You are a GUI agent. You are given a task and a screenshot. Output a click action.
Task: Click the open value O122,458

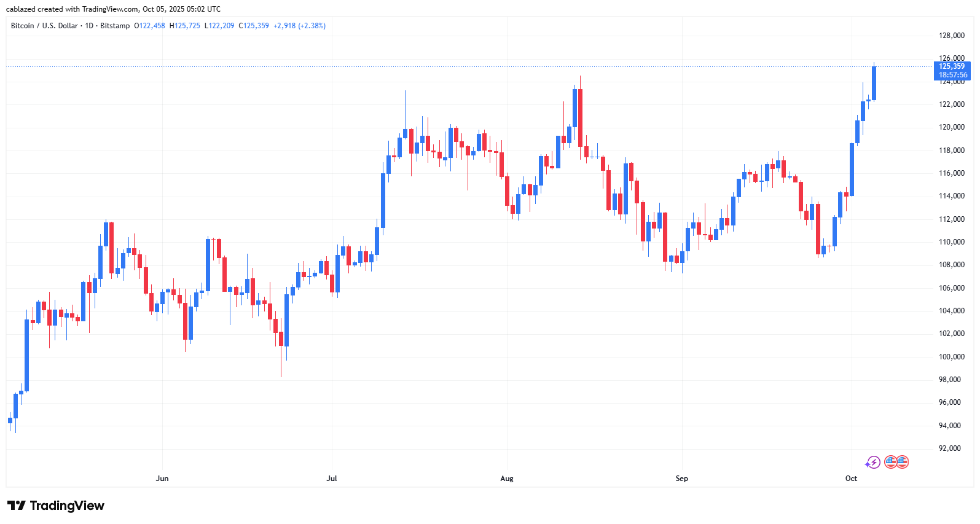[x=149, y=26]
